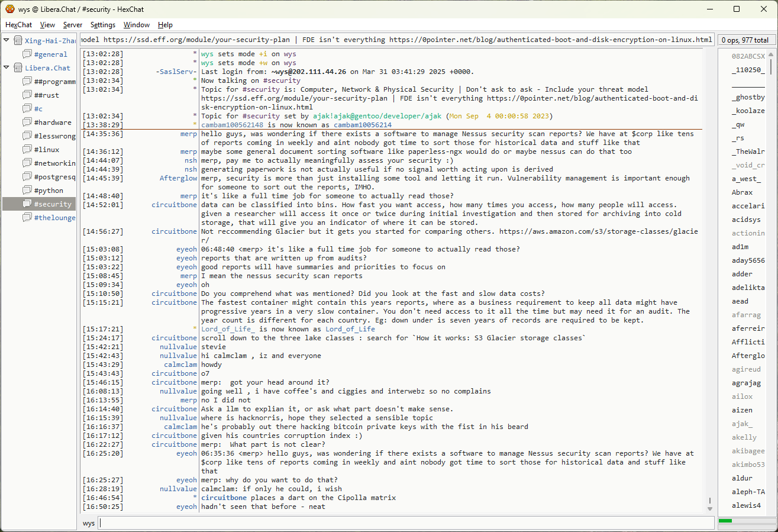Select the #hardware channel icon
The width and height of the screenshot is (778, 532).
[27, 122]
